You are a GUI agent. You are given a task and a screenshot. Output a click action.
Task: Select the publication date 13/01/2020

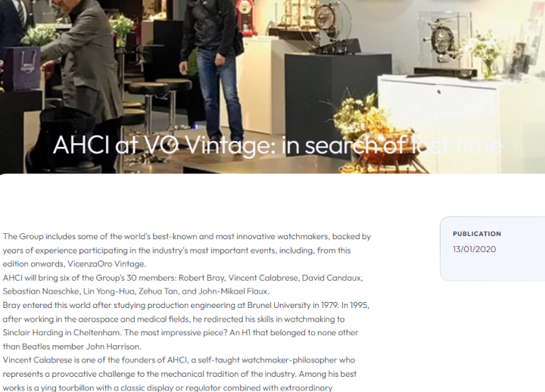[474, 249]
